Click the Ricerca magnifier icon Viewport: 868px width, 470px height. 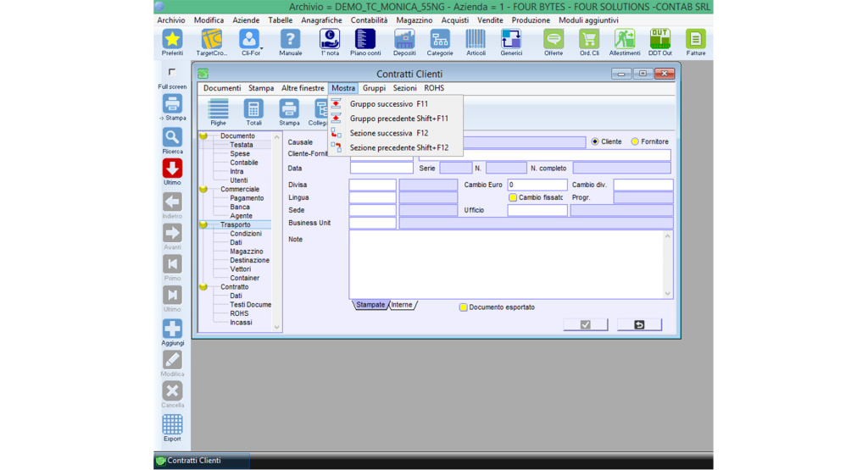pyautogui.click(x=172, y=137)
